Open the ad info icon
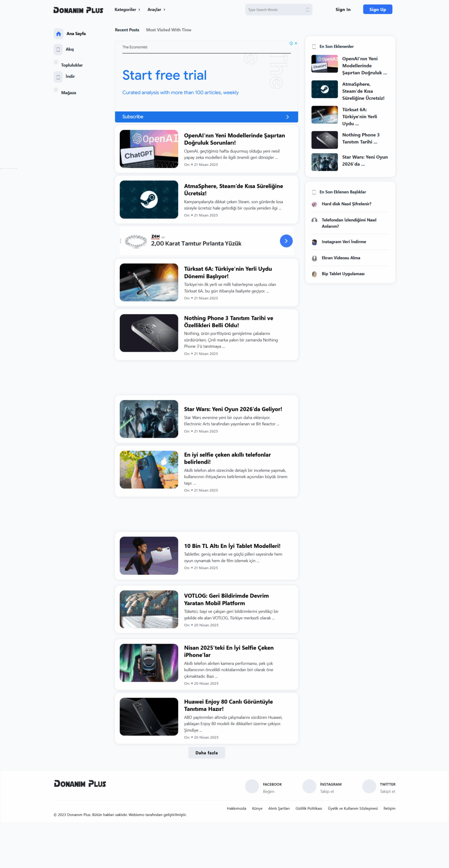449x868 pixels. tap(291, 43)
